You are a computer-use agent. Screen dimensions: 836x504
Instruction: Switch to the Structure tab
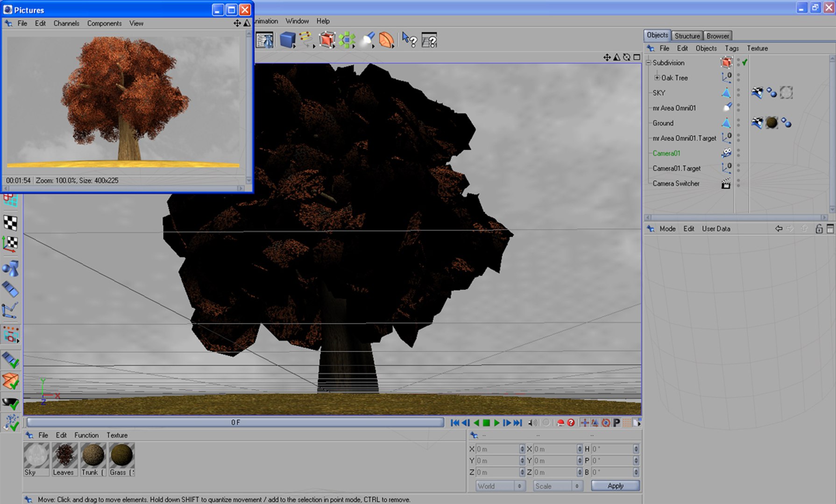point(687,36)
